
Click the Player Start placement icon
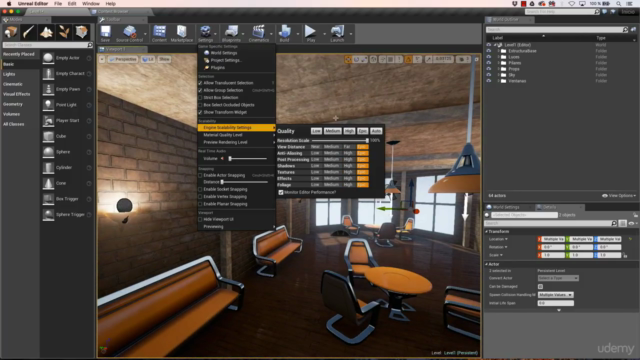tap(48, 120)
